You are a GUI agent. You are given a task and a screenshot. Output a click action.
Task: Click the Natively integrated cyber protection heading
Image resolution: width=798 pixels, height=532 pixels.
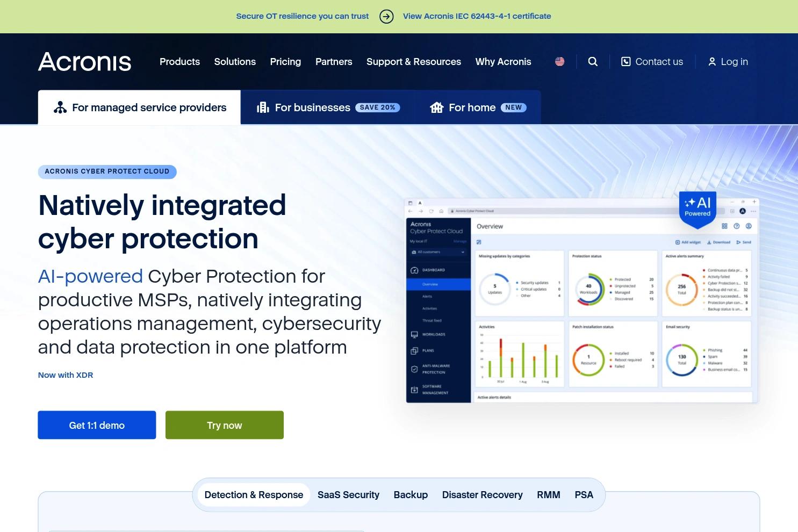(x=162, y=221)
